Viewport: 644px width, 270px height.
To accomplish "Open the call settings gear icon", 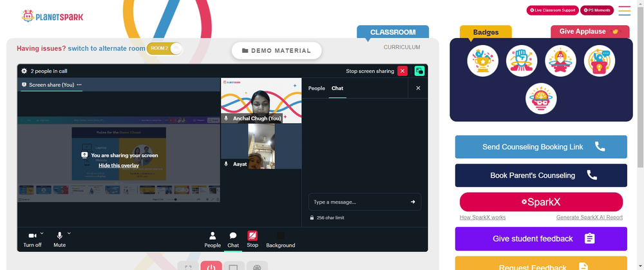I will point(24,71).
